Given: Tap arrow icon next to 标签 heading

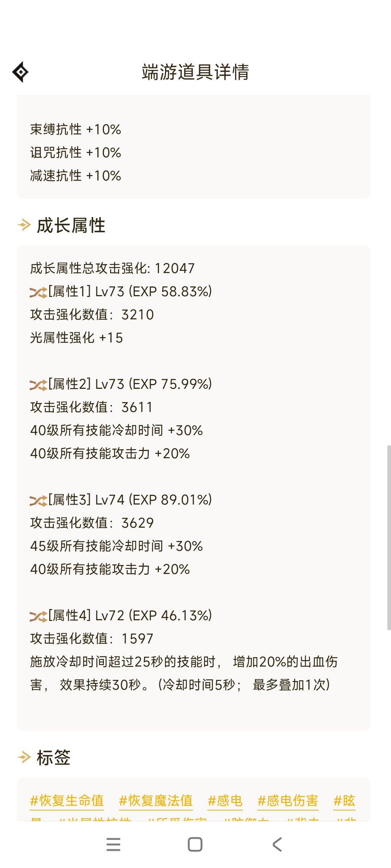Looking at the screenshot, I should pyautogui.click(x=24, y=757).
